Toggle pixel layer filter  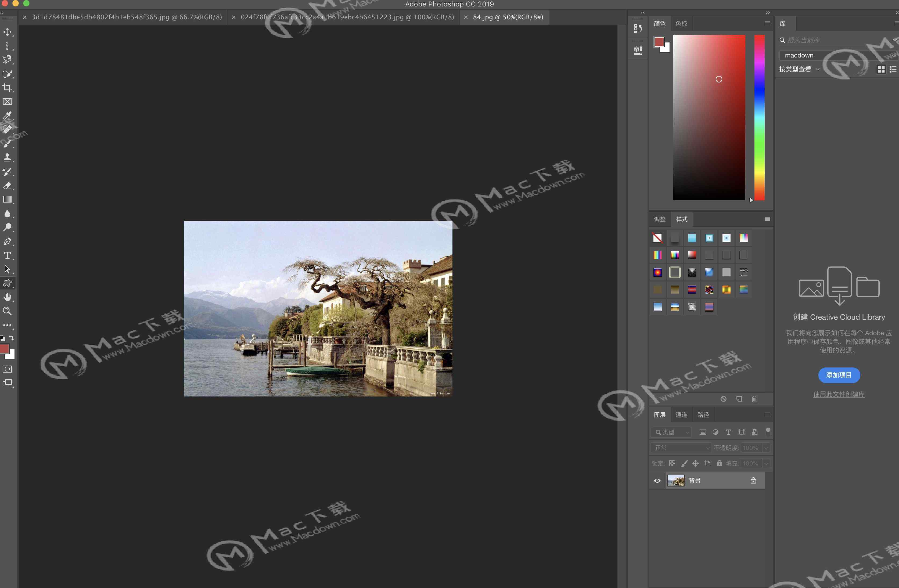coord(703,432)
